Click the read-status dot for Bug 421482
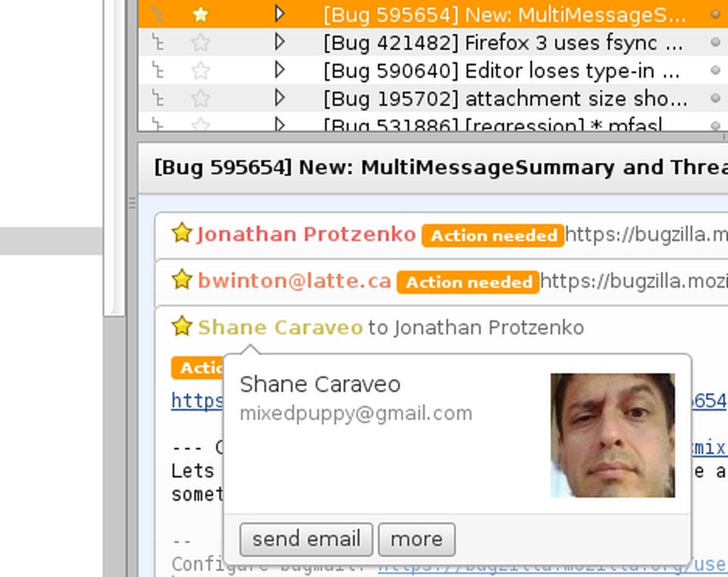Screen dimensions: 728x577 pos(715,43)
